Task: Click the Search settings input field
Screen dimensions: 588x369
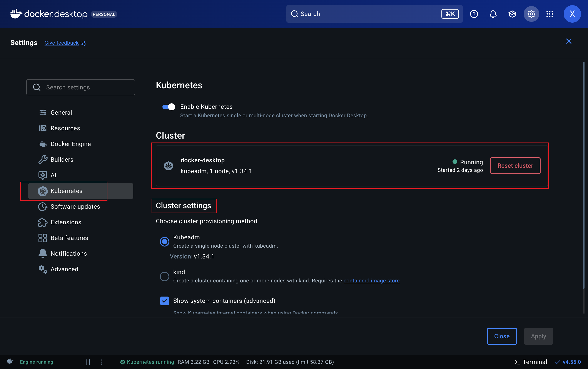Action: [x=80, y=87]
